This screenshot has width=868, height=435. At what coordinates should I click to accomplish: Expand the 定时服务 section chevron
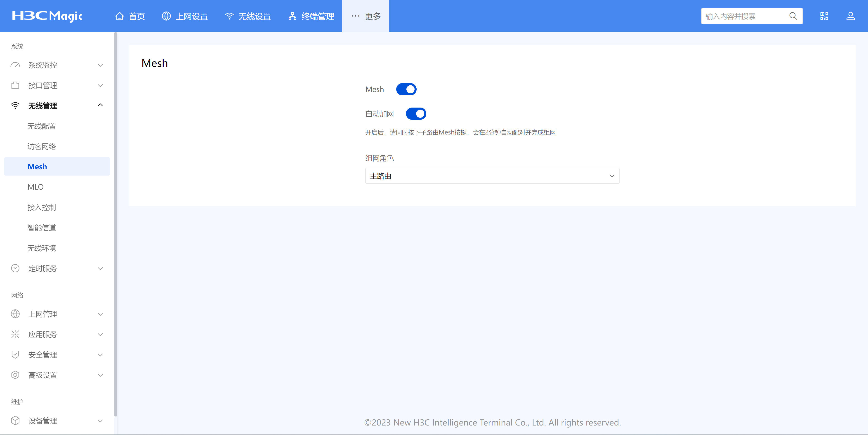(x=100, y=268)
